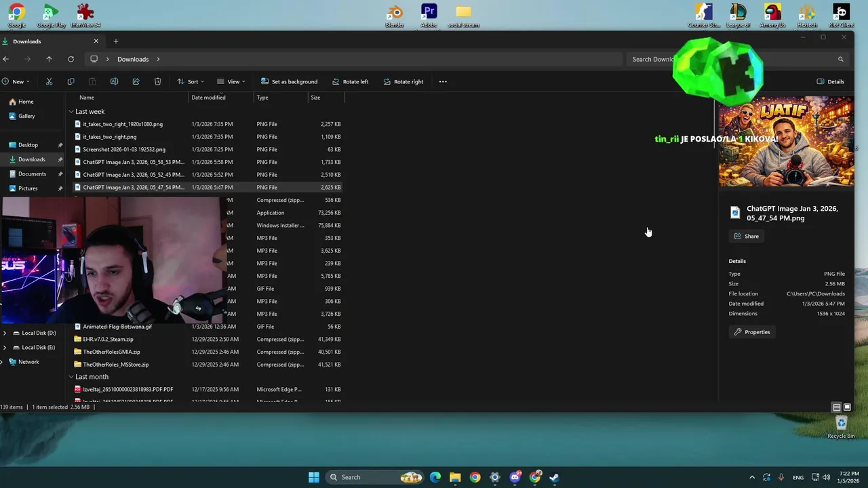Click the Delete trash icon in toolbar
Viewport: 868px width, 488px height.
coord(157,81)
